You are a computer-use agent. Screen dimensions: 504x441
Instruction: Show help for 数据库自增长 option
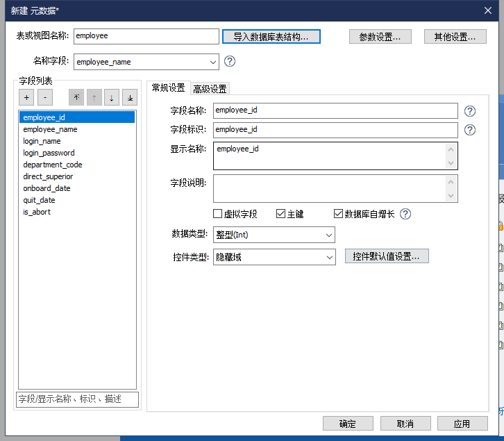[x=405, y=214]
